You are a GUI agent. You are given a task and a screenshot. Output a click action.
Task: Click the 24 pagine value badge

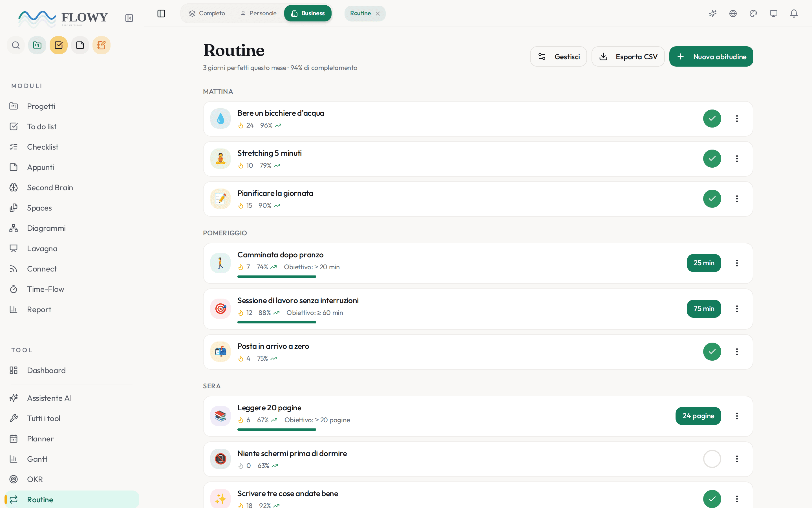pyautogui.click(x=698, y=416)
